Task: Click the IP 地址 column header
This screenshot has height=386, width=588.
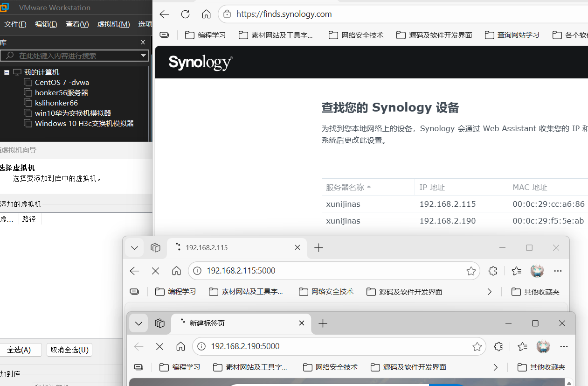Action: 432,187
